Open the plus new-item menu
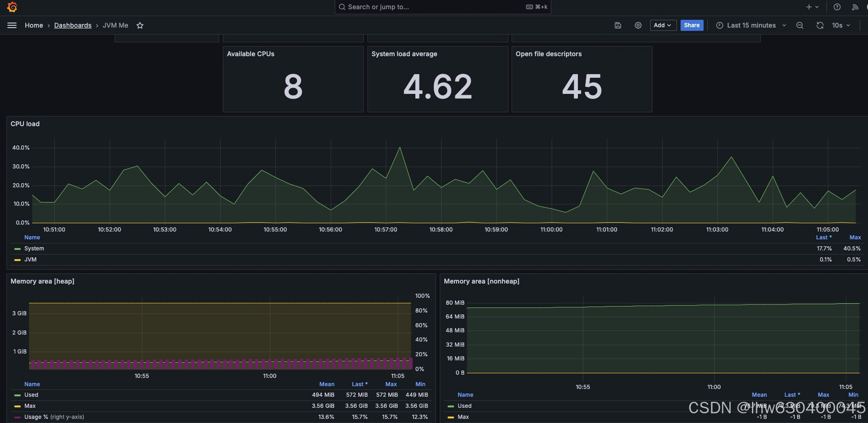 (x=812, y=7)
